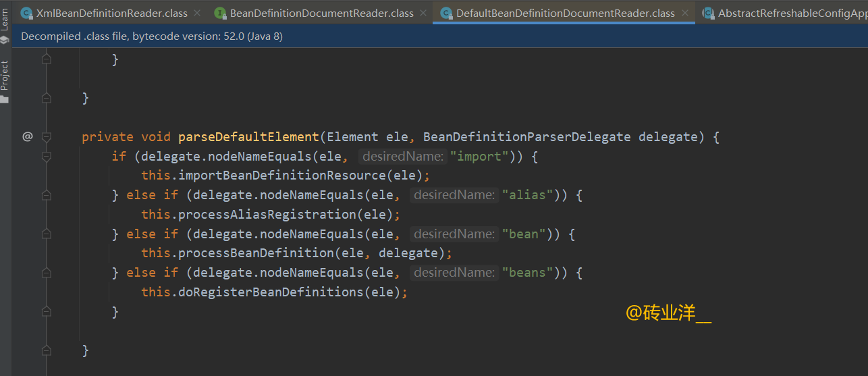This screenshot has width=868, height=376.
Task: Click BeanDefinitionDocumentReader interface icon
Action: tap(220, 13)
